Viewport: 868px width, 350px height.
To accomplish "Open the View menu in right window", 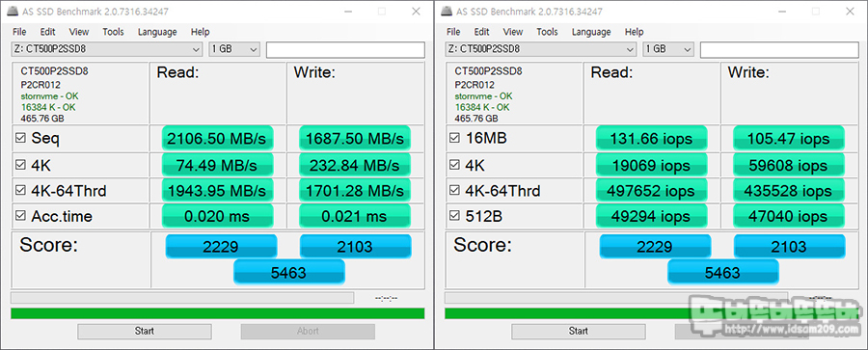I will (513, 32).
